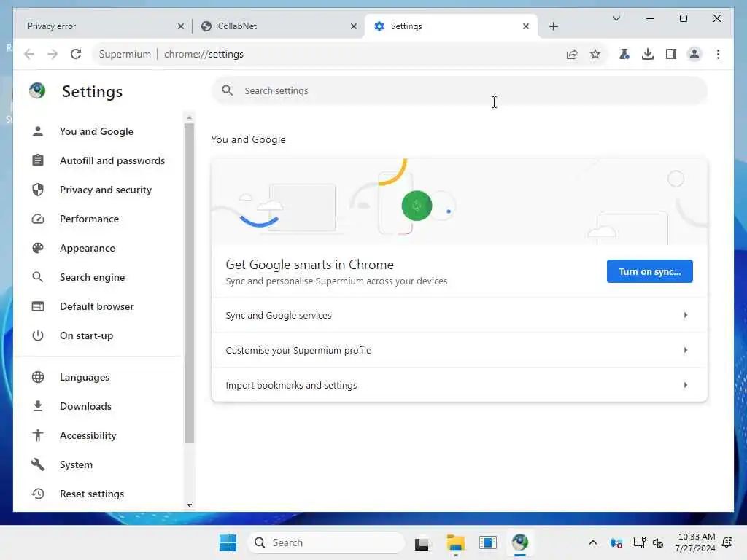This screenshot has height=560, width=747.
Task: Toggle the side panel icon
Action: (671, 54)
